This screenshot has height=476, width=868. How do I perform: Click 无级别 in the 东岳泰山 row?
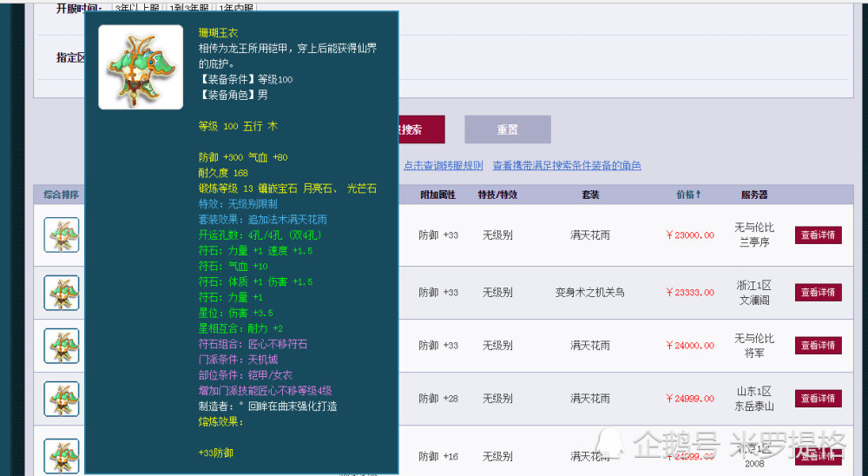pos(497,399)
